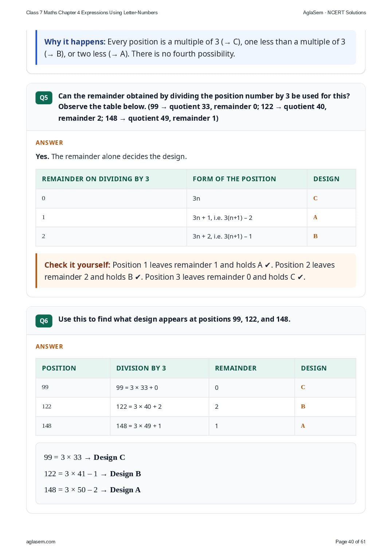
Task: Click the AglaSem NCERT Solutions header text
Action: tap(334, 12)
